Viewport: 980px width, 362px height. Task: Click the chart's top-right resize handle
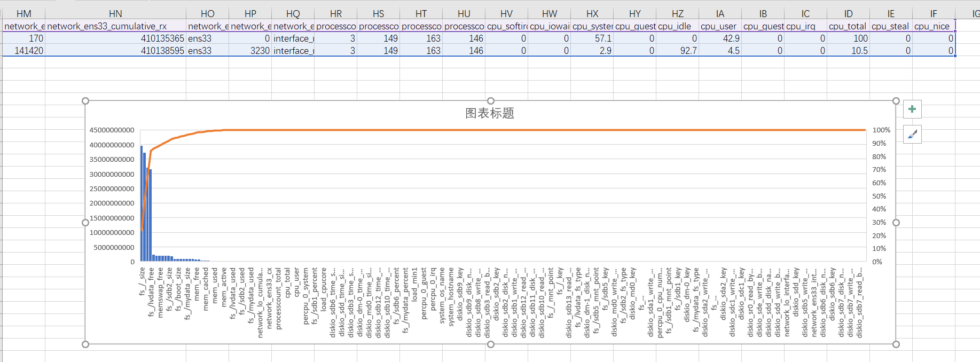pyautogui.click(x=896, y=101)
